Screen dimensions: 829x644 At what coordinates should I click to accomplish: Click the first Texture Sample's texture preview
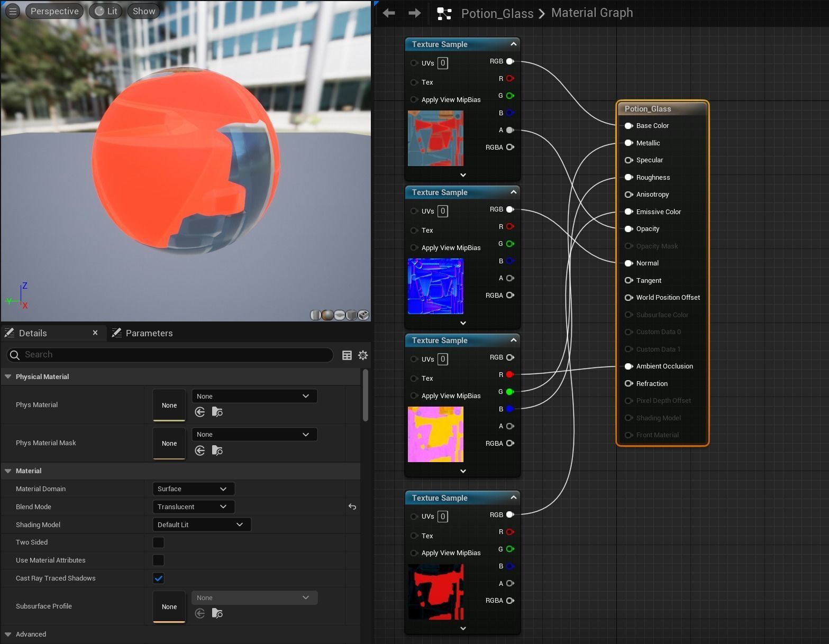tap(435, 138)
